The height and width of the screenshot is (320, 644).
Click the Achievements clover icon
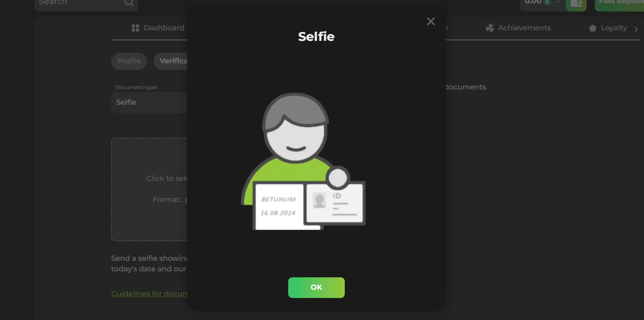490,28
